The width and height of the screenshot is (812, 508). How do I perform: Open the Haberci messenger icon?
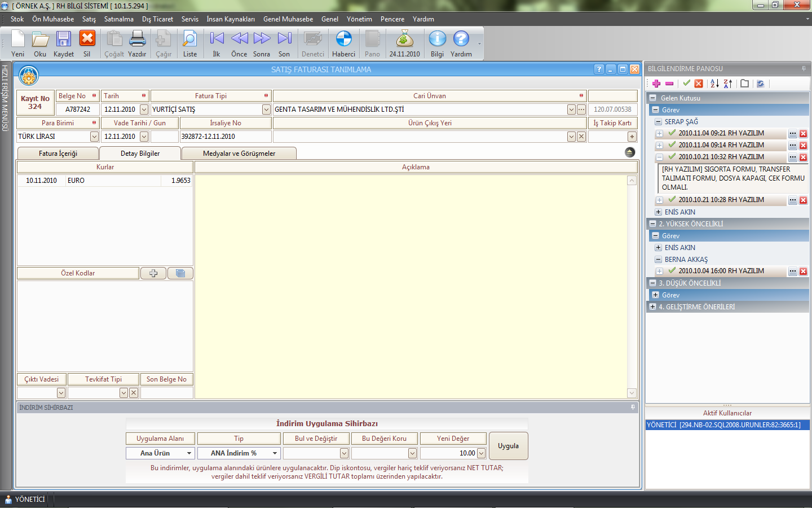[x=343, y=40]
